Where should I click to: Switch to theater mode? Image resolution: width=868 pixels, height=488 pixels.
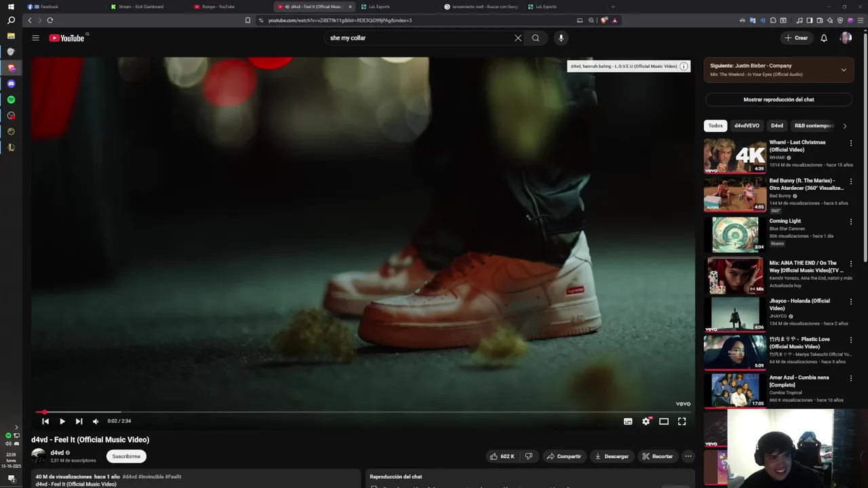(x=664, y=421)
